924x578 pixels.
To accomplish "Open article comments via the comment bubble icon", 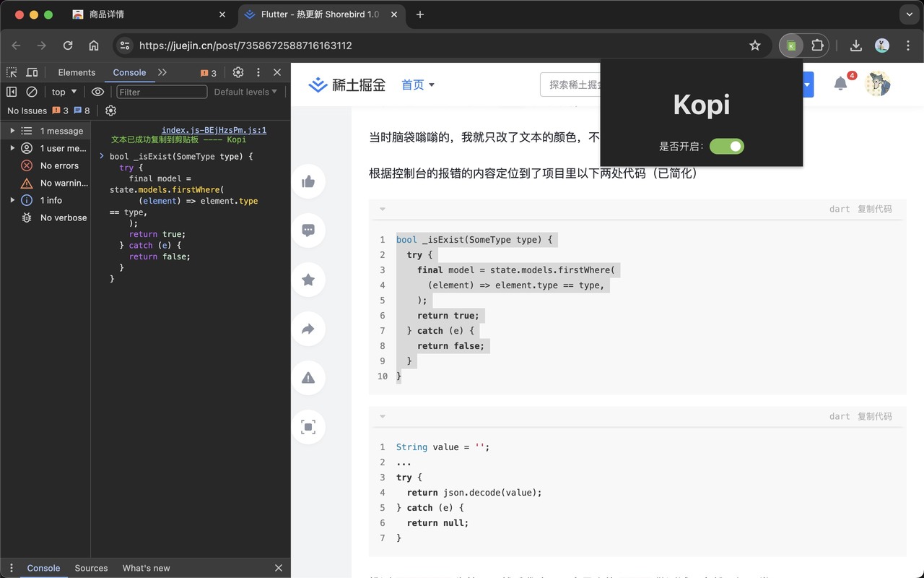I will tap(308, 230).
